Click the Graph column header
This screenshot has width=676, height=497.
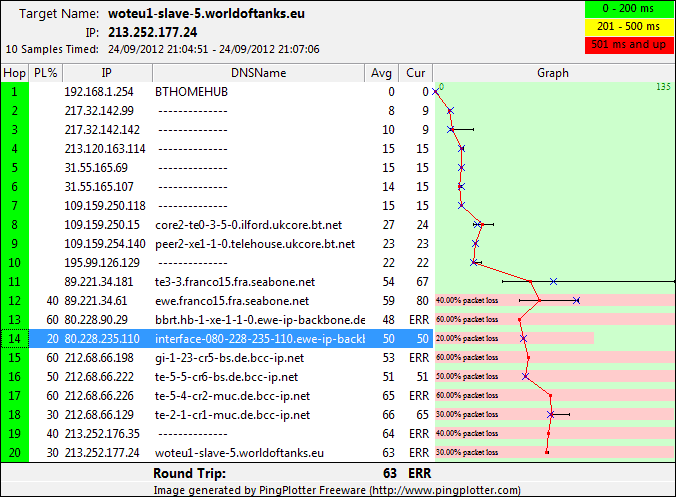point(553,73)
